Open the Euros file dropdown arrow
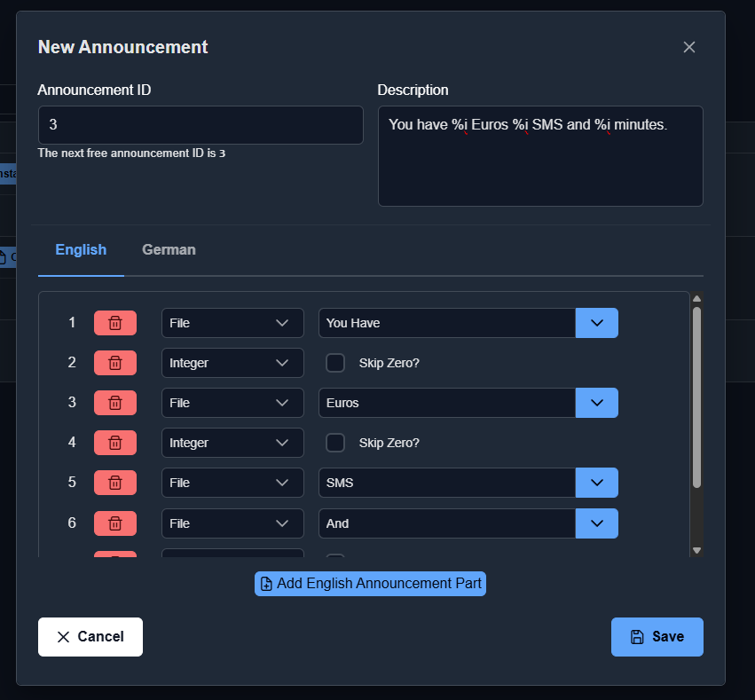 tap(596, 403)
